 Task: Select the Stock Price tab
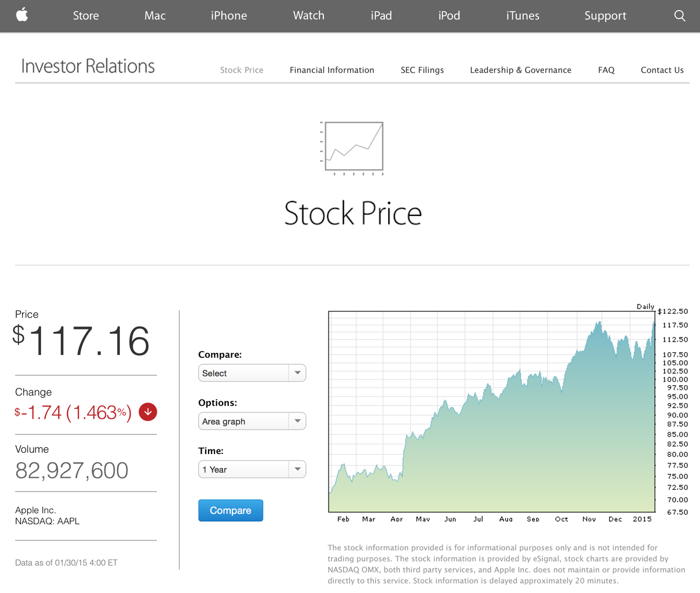point(242,70)
